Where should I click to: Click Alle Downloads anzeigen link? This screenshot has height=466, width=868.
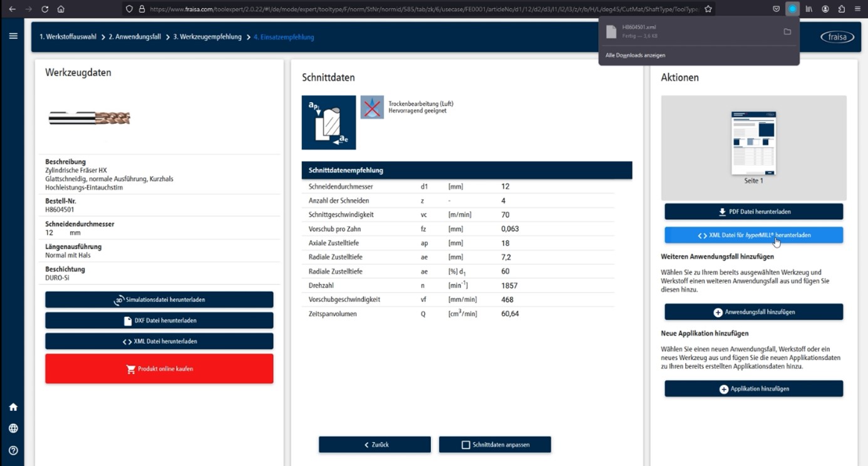(x=635, y=55)
